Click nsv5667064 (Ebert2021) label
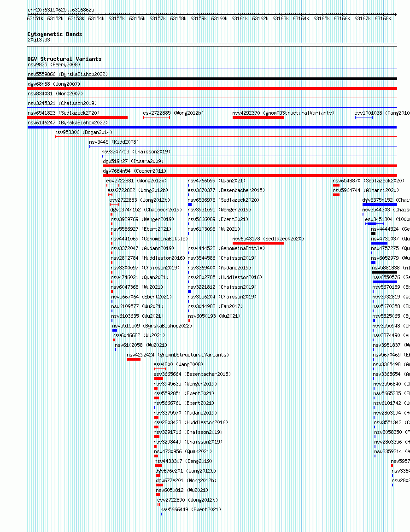Screen dimensions: 410x532 tap(141, 297)
